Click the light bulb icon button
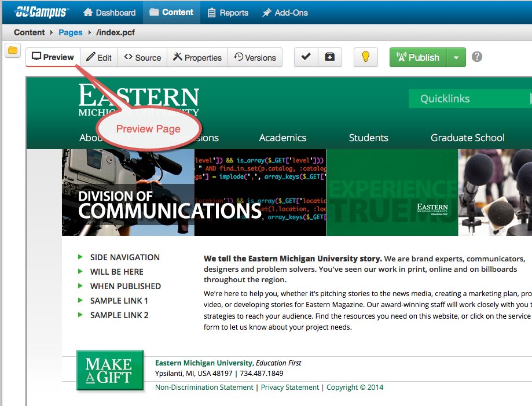532x406 pixels. (365, 57)
